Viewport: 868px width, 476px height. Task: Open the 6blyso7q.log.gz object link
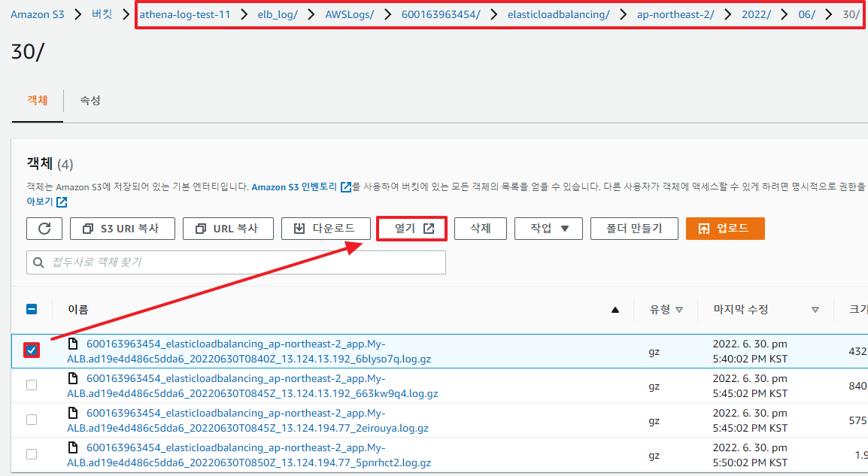249,351
